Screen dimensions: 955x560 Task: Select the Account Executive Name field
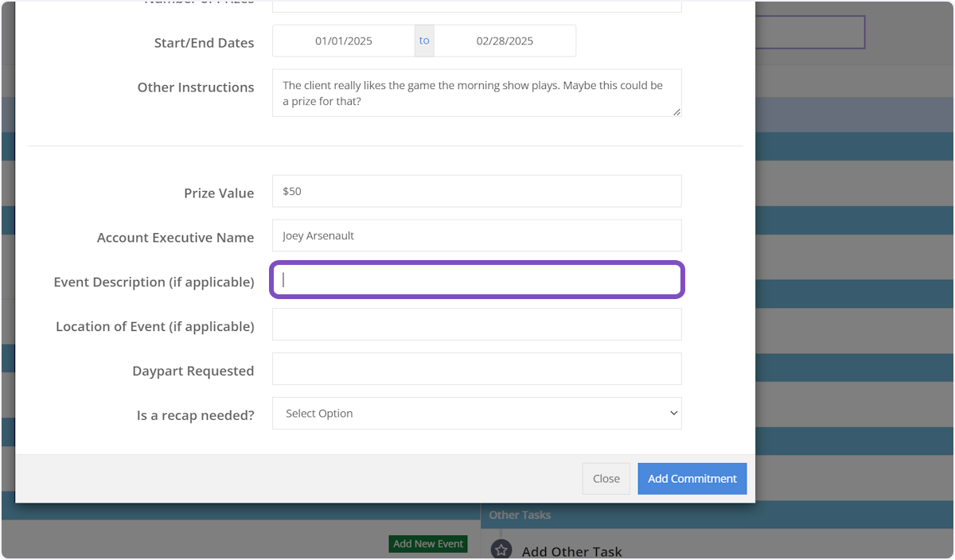[477, 236]
